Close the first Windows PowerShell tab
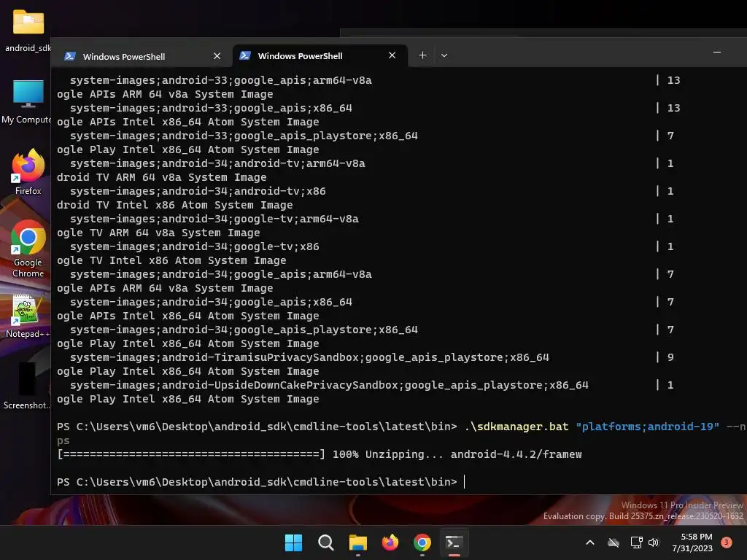This screenshot has height=560, width=747. [217, 56]
